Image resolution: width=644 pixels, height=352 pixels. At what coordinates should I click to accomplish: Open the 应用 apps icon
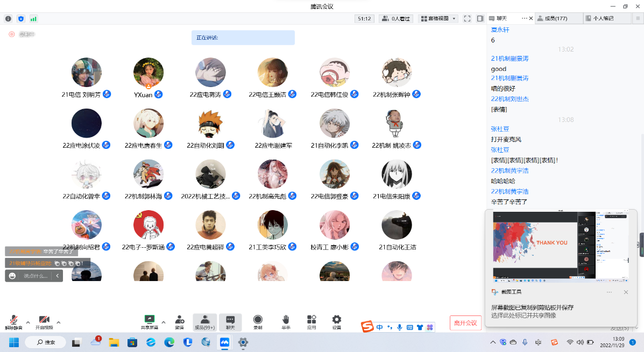pos(312,319)
